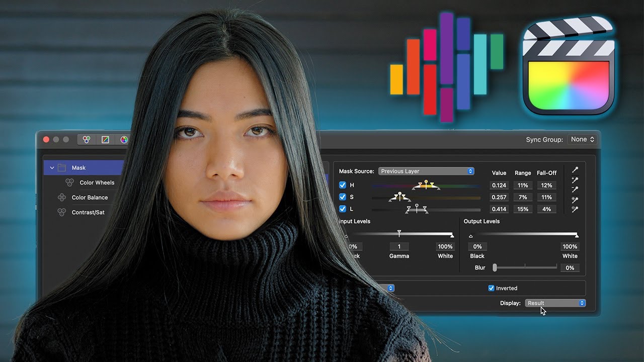The height and width of the screenshot is (362, 644).
Task: Click the Contrast/Sat layer icon
Action: click(62, 212)
